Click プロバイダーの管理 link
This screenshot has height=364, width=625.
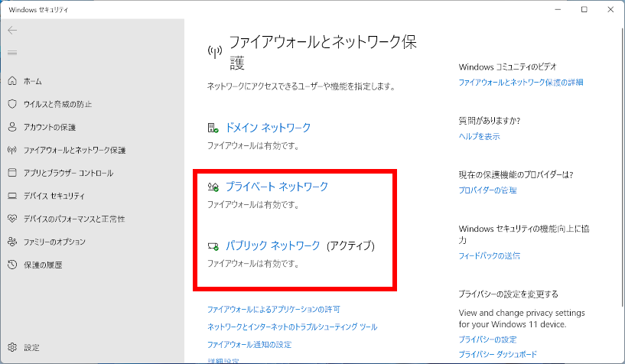487,190
